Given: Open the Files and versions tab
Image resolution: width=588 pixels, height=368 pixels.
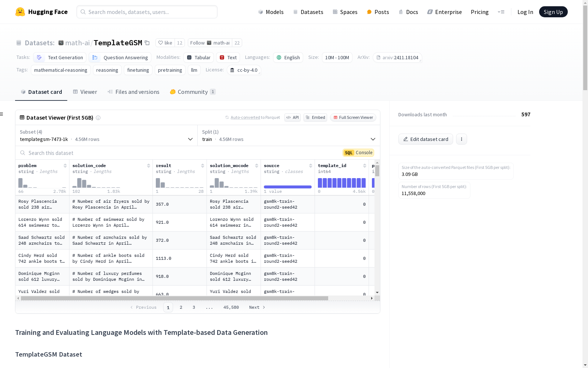Looking at the screenshot, I should [133, 92].
